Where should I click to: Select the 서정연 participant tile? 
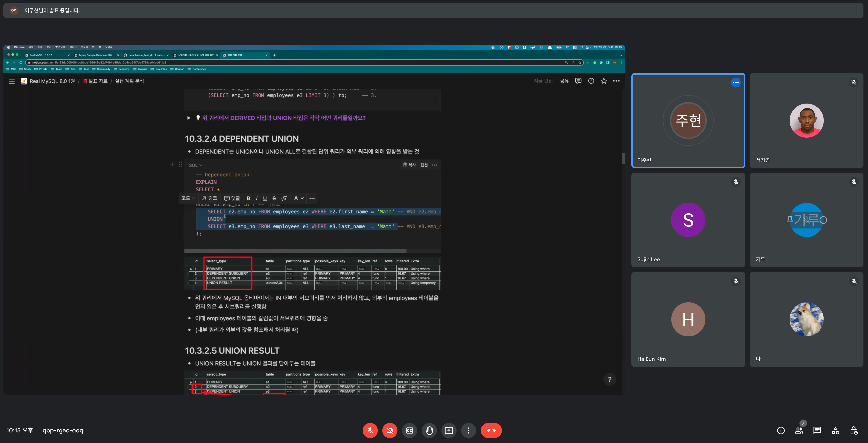point(806,120)
